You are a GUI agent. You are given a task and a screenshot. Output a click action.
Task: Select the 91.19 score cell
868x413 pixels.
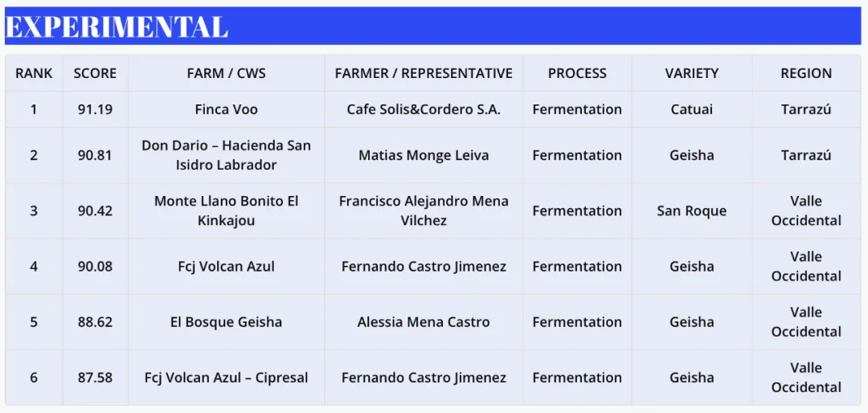(95, 109)
